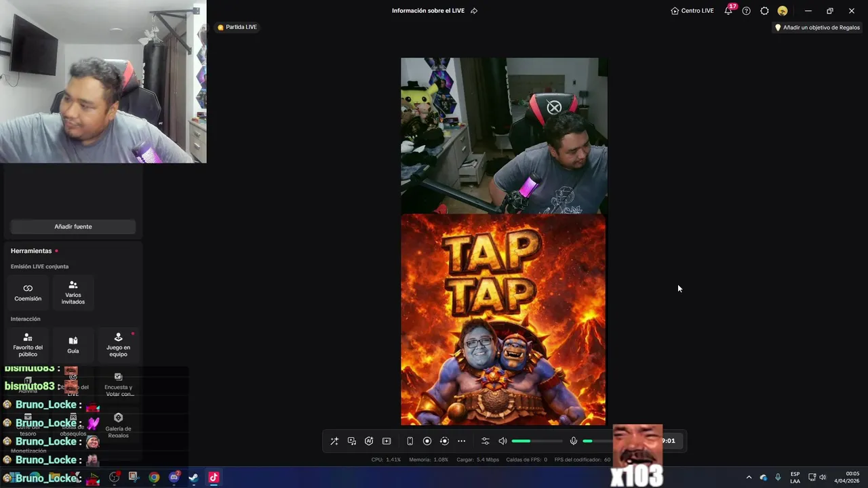Open Centro LIVE
868x488 pixels.
click(x=692, y=11)
